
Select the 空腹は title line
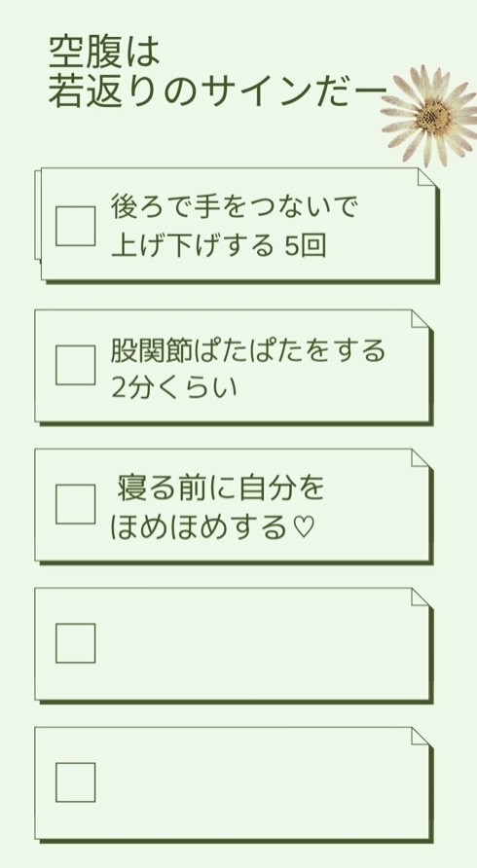[104, 52]
